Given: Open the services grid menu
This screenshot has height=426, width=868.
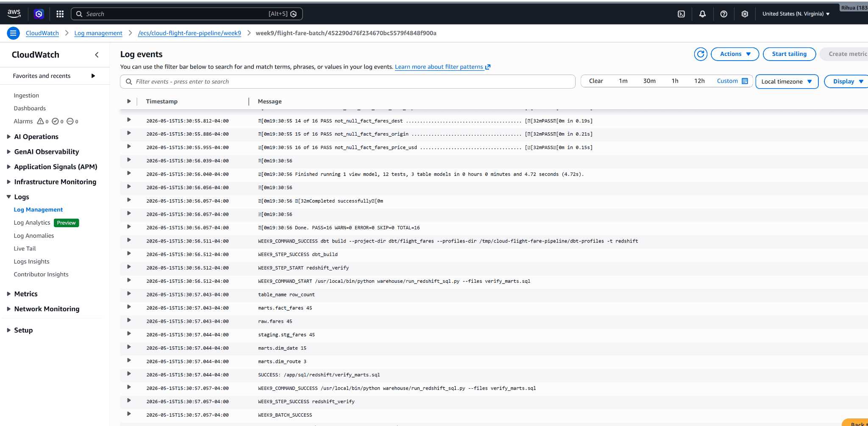Looking at the screenshot, I should click(60, 14).
